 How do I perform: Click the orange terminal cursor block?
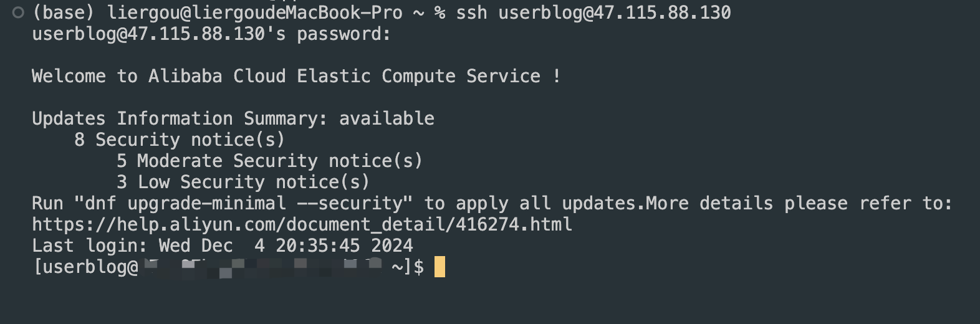coord(440,267)
